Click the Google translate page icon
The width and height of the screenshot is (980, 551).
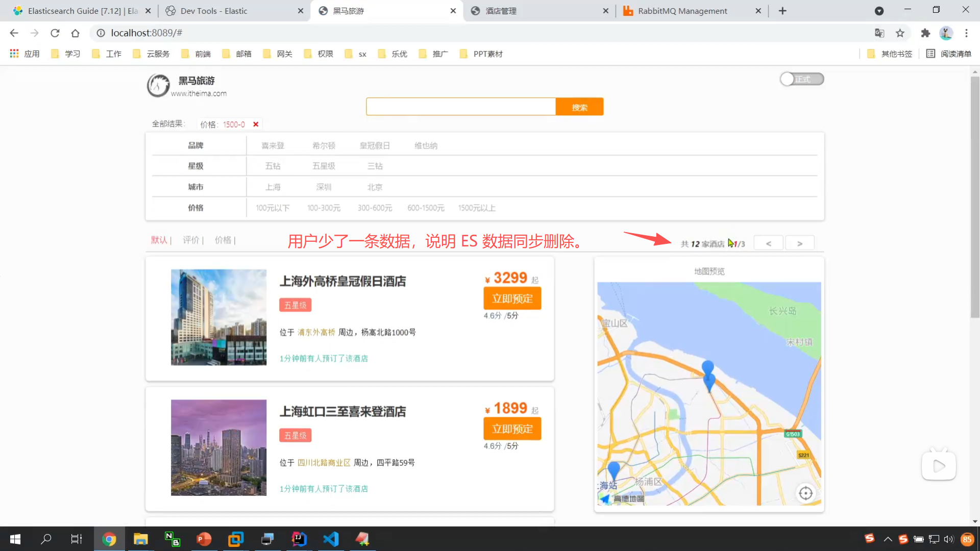point(879,33)
